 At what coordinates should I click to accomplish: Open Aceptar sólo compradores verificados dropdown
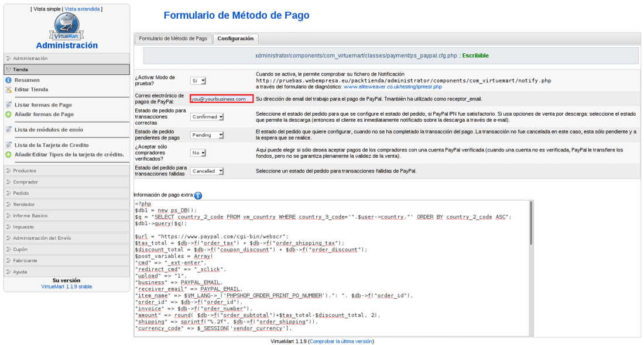click(x=198, y=153)
